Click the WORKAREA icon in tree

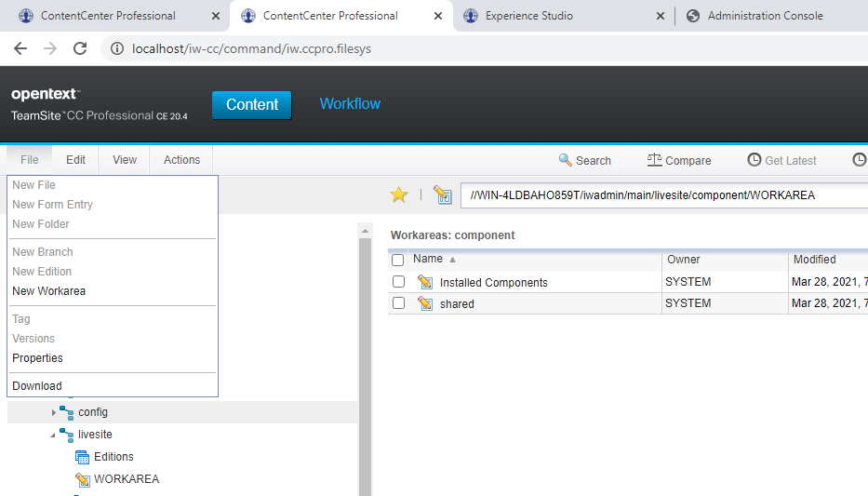click(x=82, y=479)
